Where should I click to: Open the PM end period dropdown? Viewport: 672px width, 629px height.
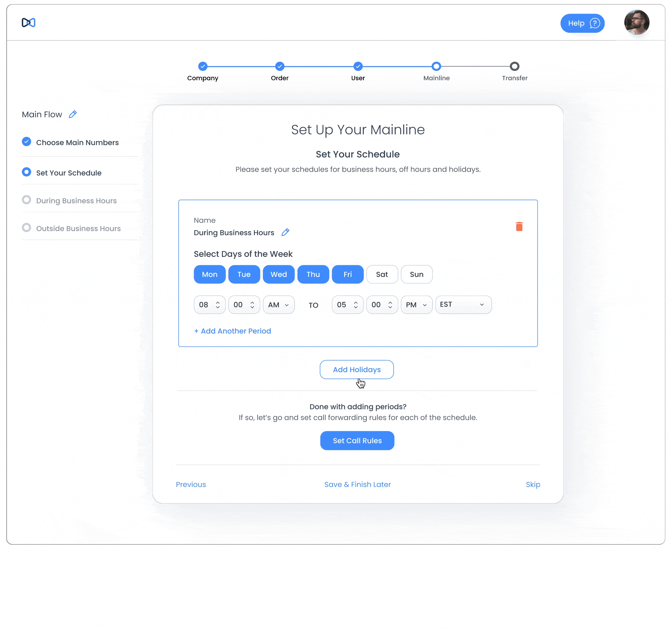416,305
